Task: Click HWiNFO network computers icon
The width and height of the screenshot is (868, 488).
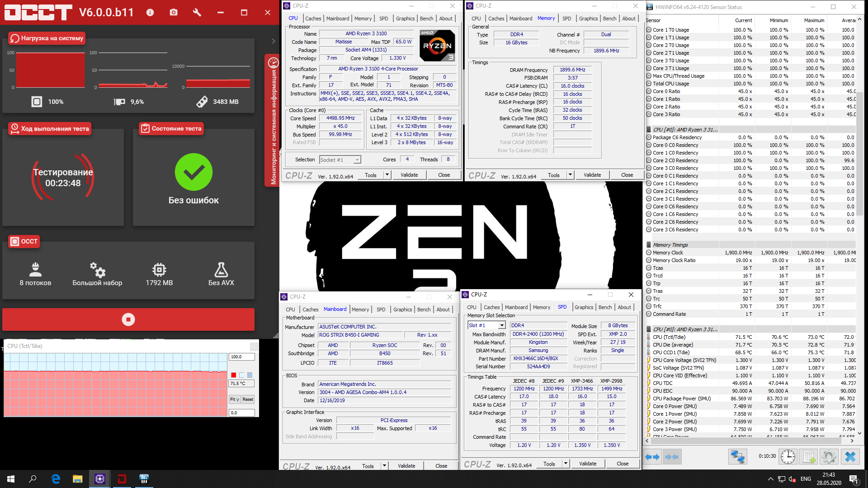Action: tap(737, 457)
